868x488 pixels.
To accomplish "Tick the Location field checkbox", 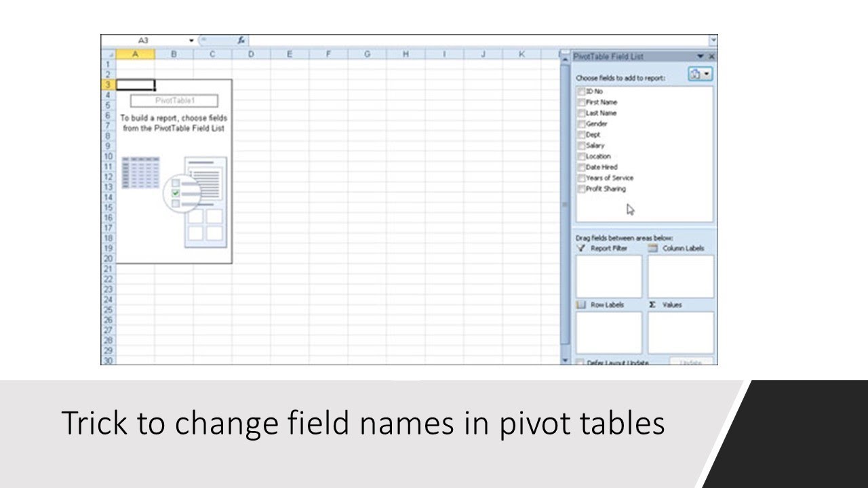I will (581, 157).
